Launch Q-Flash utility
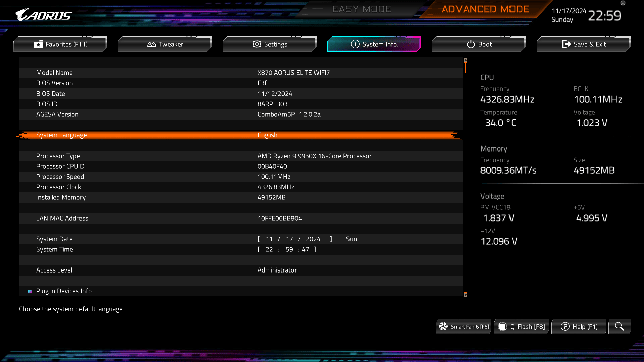644x362 pixels. (x=522, y=326)
